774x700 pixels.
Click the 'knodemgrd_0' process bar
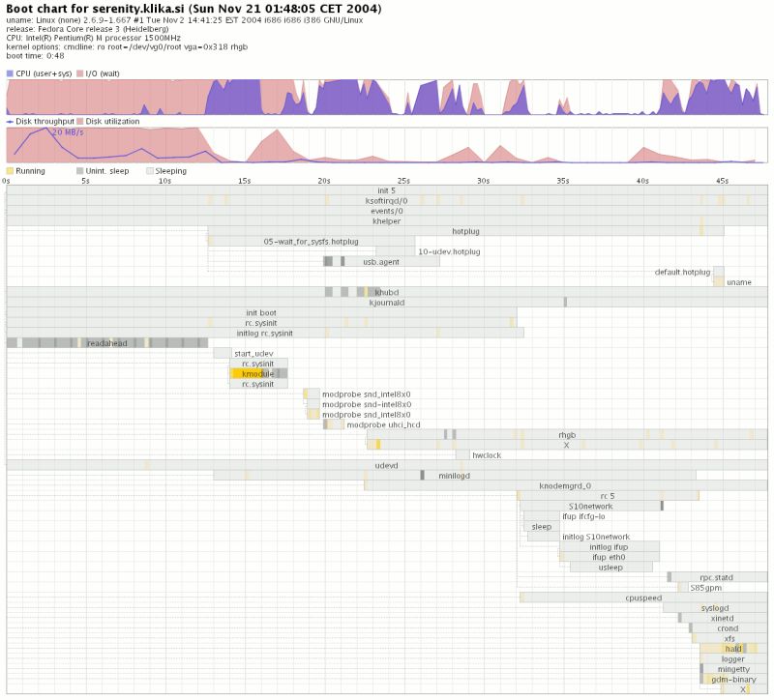566,486
